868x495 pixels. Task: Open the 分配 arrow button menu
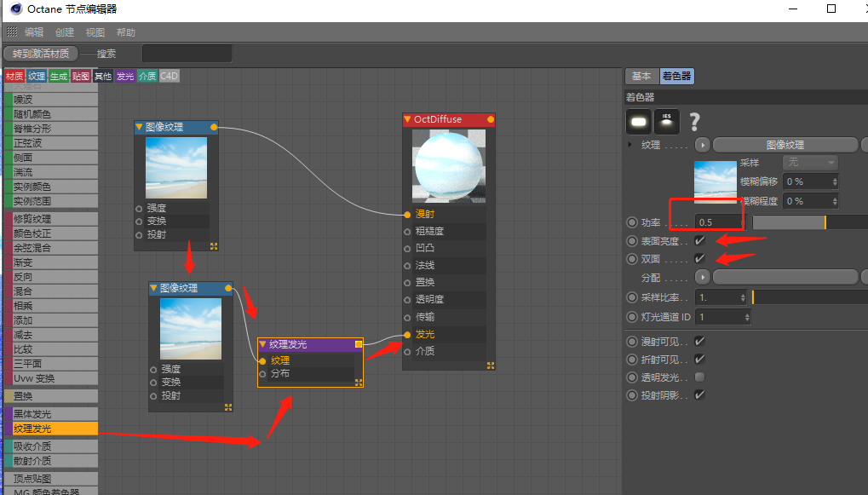(x=703, y=277)
